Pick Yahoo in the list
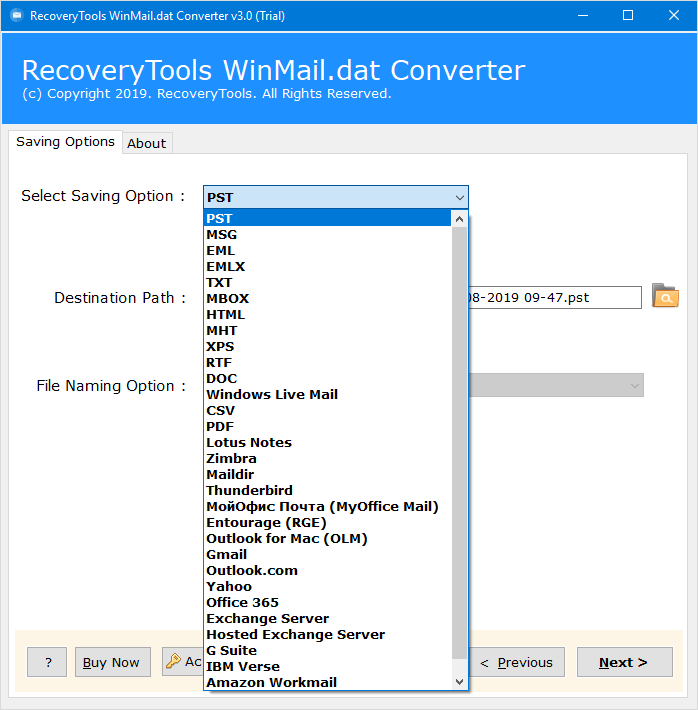This screenshot has height=710, width=698. coord(327,586)
